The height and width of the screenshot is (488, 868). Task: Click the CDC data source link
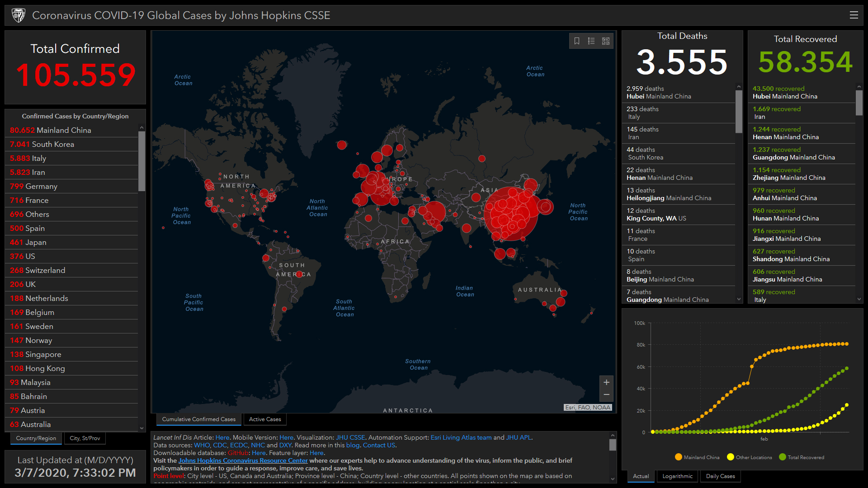point(220,445)
